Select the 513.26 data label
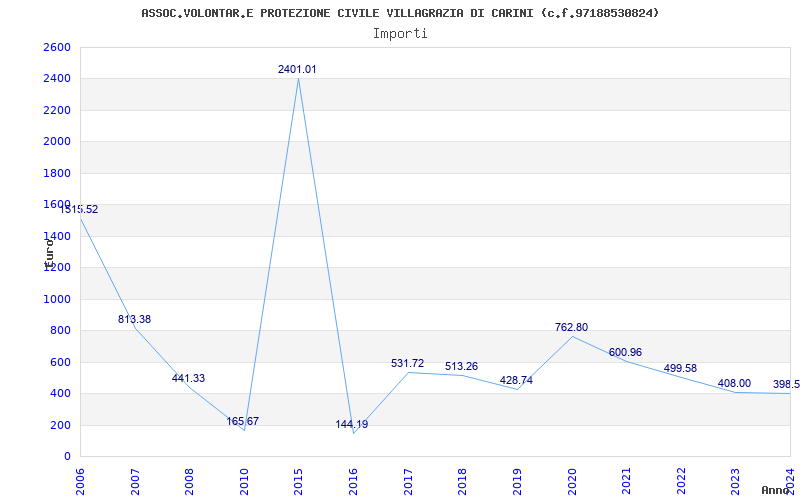 point(461,366)
